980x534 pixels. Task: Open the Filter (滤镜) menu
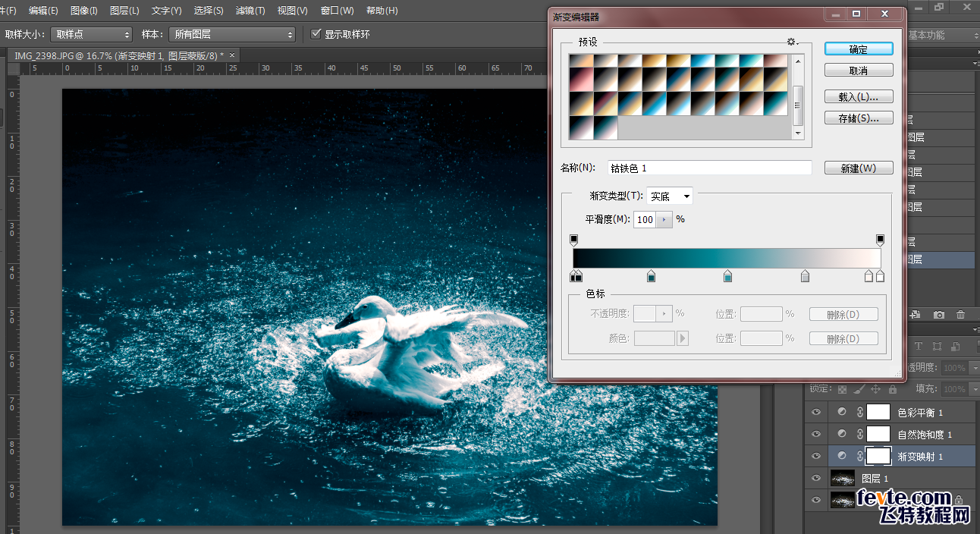250,11
